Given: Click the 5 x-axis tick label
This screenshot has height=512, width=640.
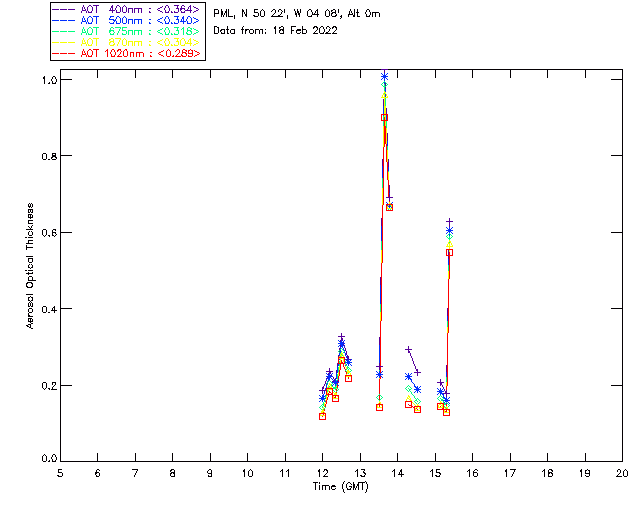Looking at the screenshot, I should pyautogui.click(x=60, y=473).
